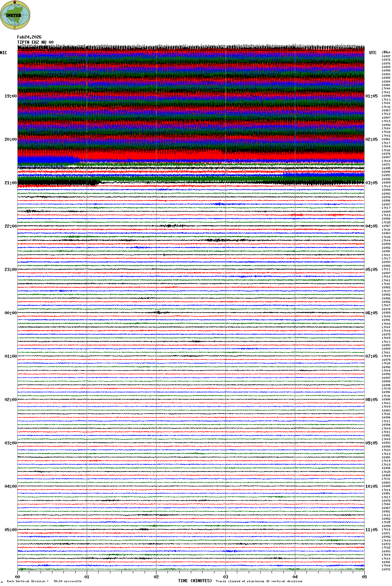Select the 23:00 local time marker
Image resolution: width=392 pixels, height=586 pixels.
click(10, 270)
